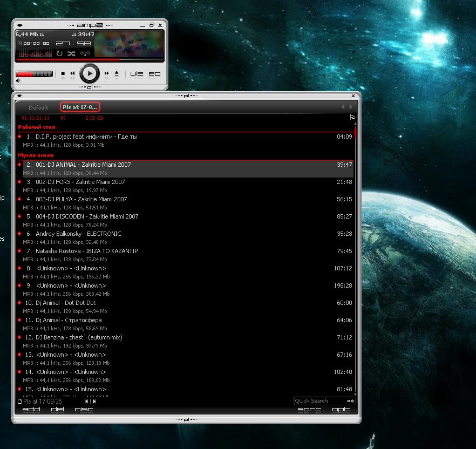Click the red marker dot beside track 3

(x=20, y=181)
